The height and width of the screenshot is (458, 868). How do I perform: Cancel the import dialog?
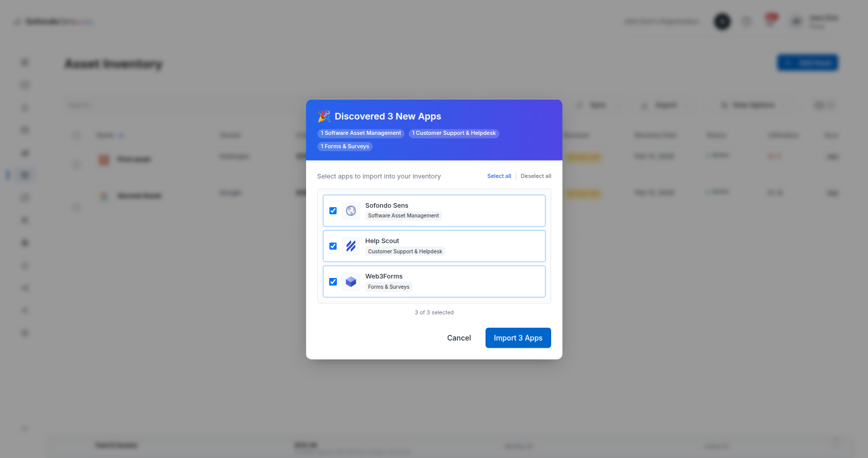click(459, 338)
